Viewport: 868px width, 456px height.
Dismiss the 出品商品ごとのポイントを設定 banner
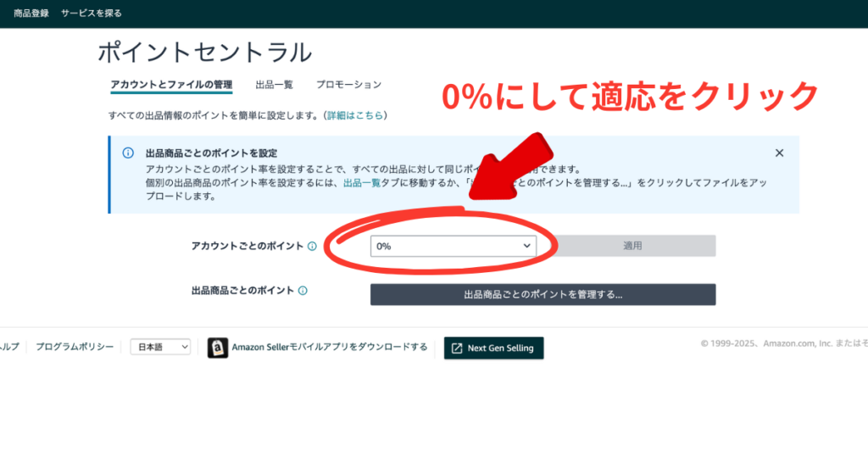pos(779,153)
